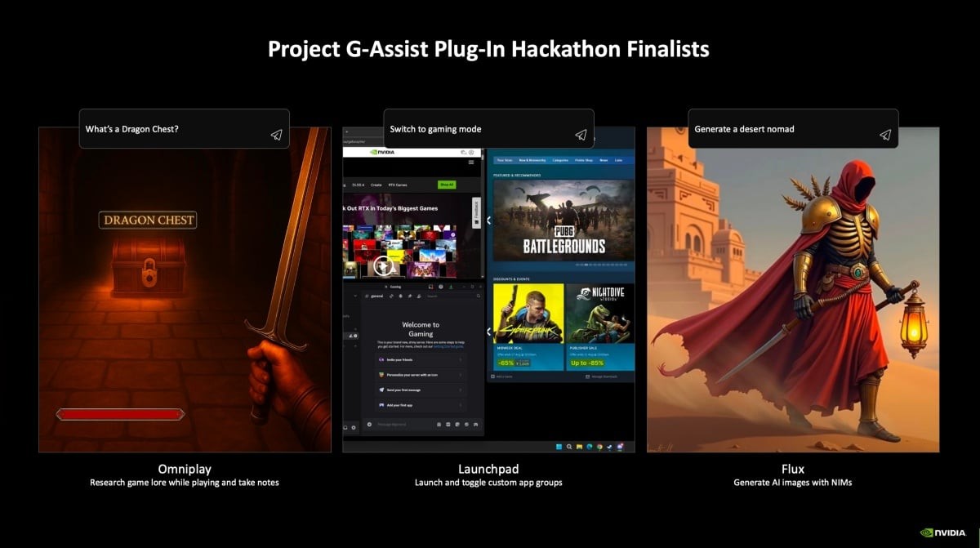Click the Dragon Chest label in game
980x548 pixels.
point(148,220)
